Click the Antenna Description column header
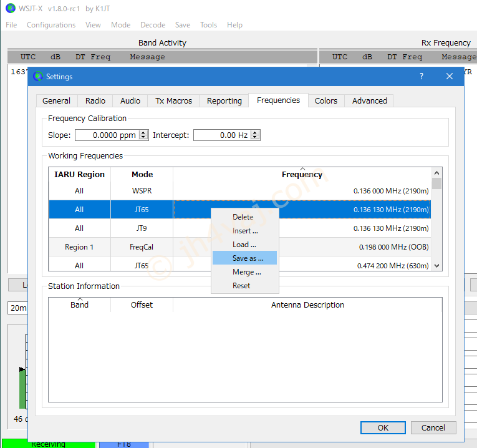 click(307, 304)
